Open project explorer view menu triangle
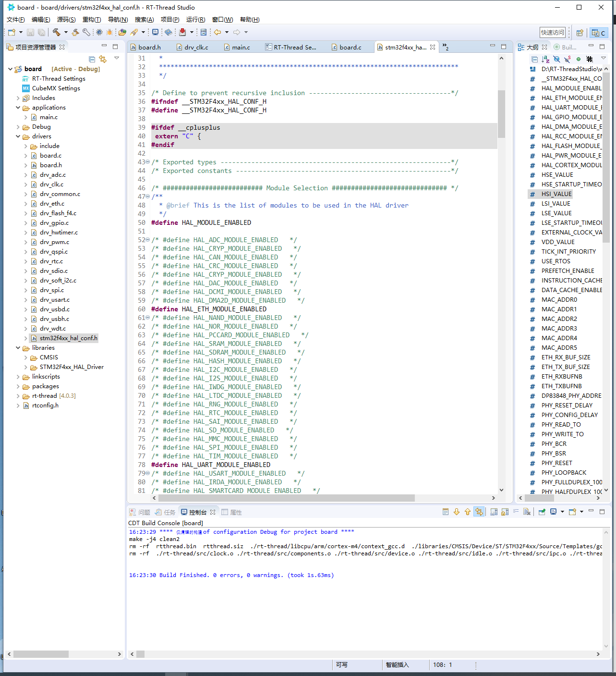Screen dimensions: 616x676 click(116, 58)
